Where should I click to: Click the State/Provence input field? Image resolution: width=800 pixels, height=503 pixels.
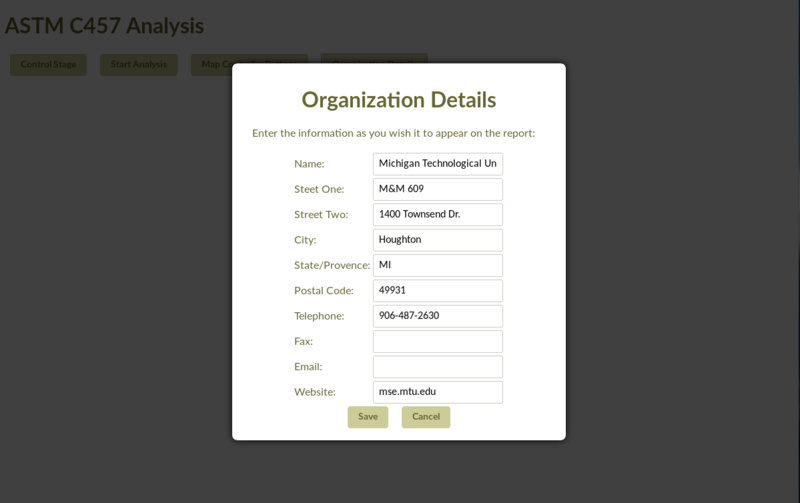(x=438, y=265)
